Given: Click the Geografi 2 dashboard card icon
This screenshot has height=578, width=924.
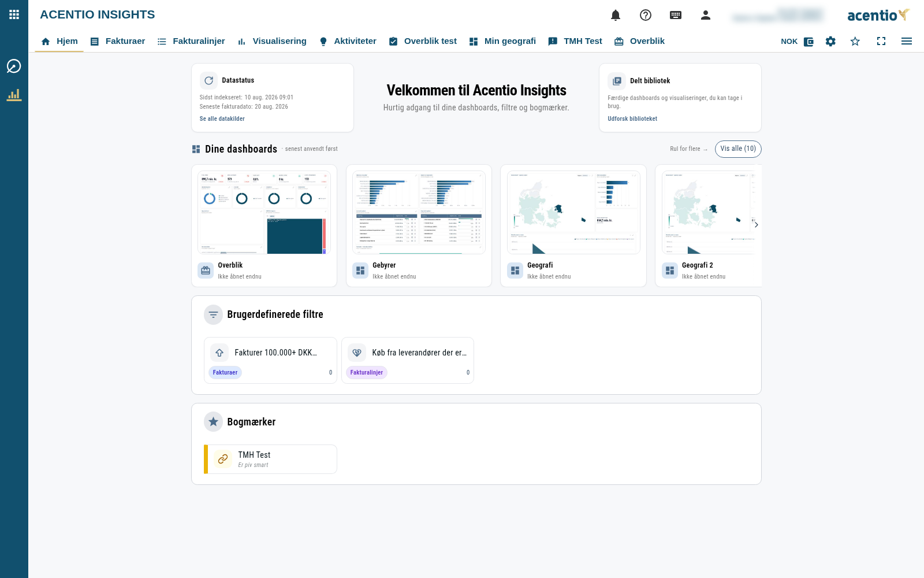Looking at the screenshot, I should (670, 271).
